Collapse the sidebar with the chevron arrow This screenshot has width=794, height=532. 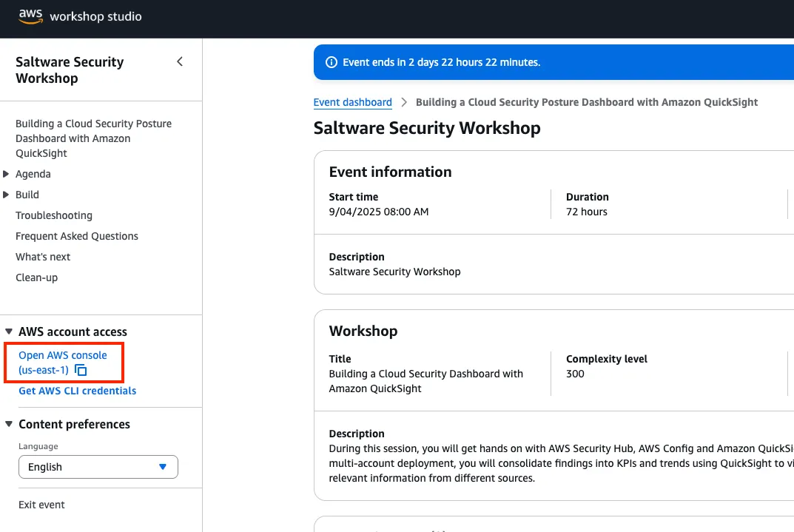pos(179,62)
